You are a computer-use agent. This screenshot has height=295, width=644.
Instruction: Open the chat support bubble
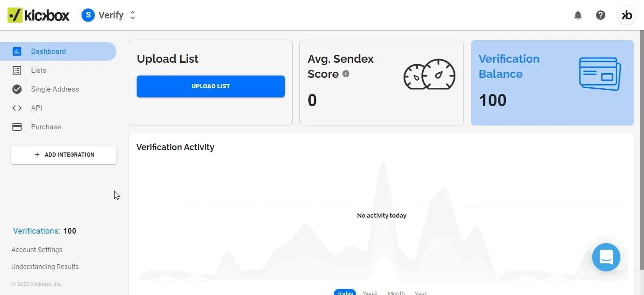coord(606,257)
